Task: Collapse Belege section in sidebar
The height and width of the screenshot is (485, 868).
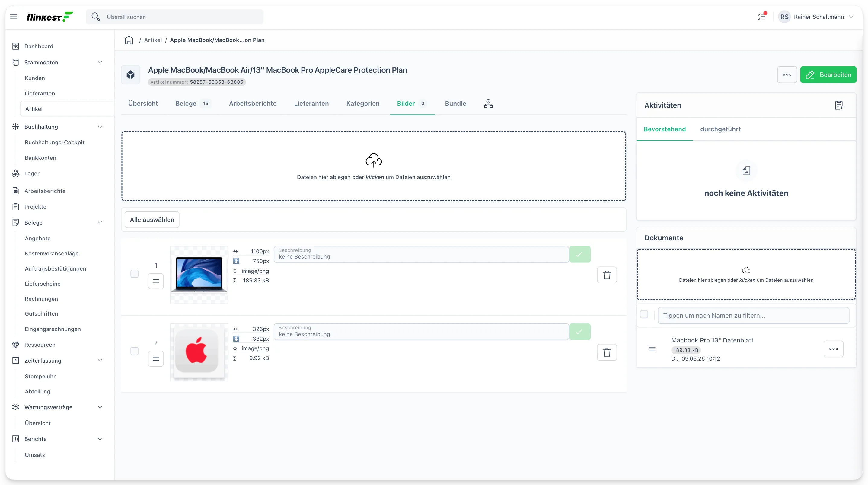Action: (100, 223)
